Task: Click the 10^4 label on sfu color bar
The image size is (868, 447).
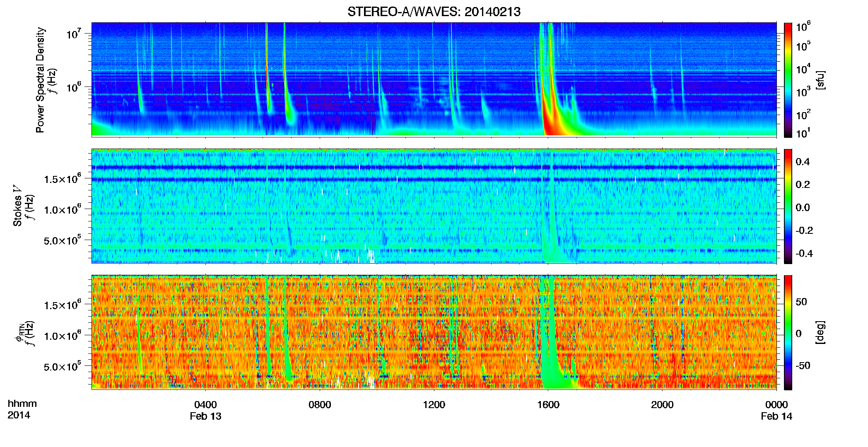Action: click(803, 69)
